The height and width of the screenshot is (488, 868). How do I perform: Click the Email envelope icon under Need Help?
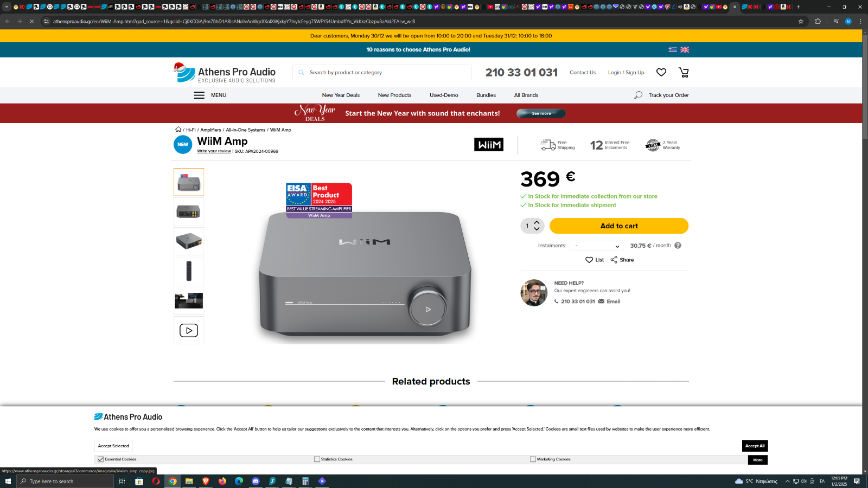(601, 301)
